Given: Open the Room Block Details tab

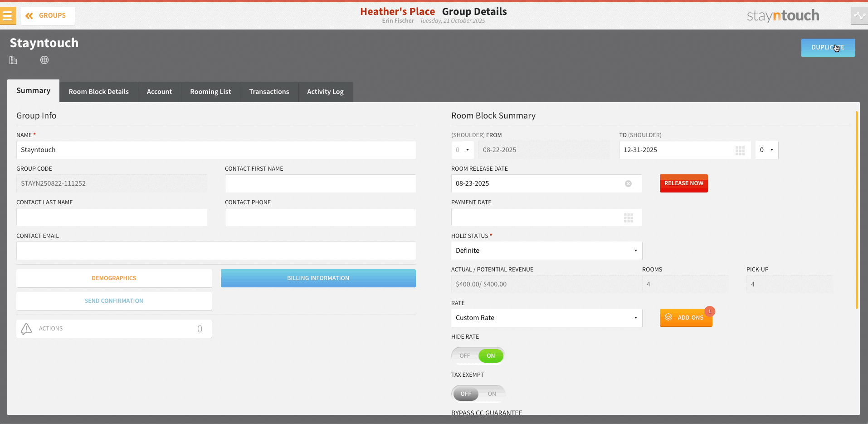Looking at the screenshot, I should 99,92.
